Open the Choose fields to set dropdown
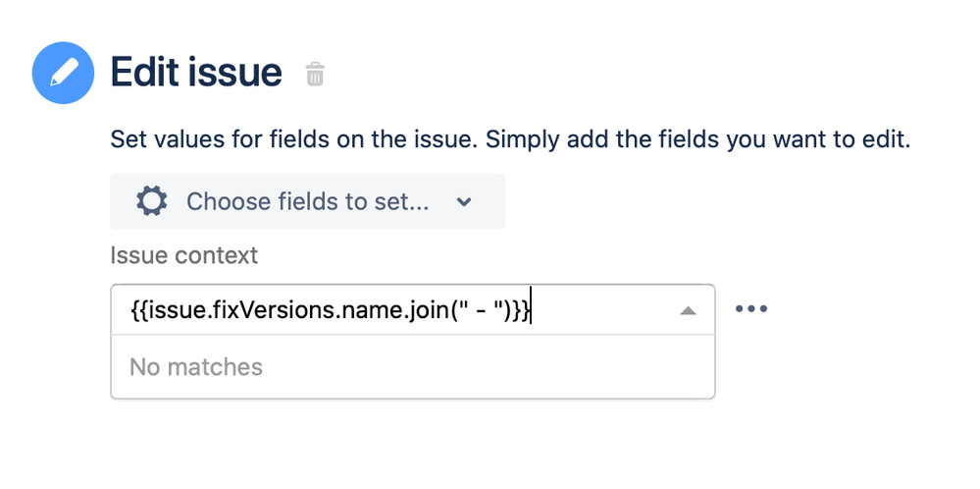 [307, 201]
